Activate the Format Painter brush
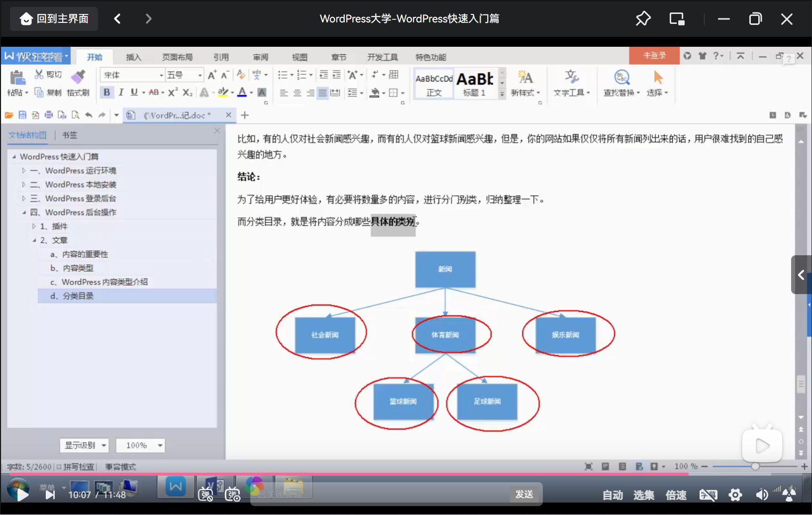Viewport: 812px width, 515px height. pyautogui.click(x=78, y=77)
